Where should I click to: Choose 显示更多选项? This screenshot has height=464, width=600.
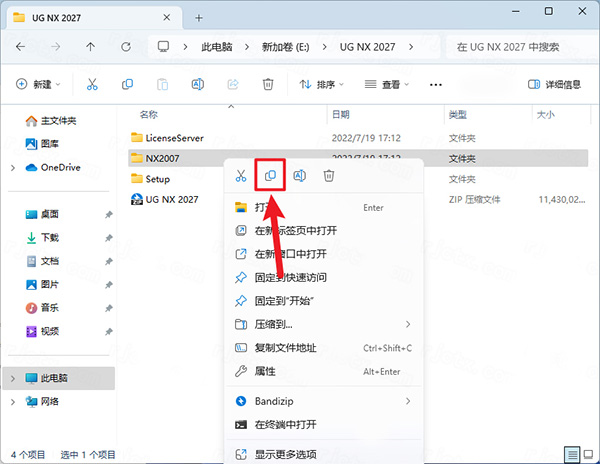pyautogui.click(x=324, y=454)
